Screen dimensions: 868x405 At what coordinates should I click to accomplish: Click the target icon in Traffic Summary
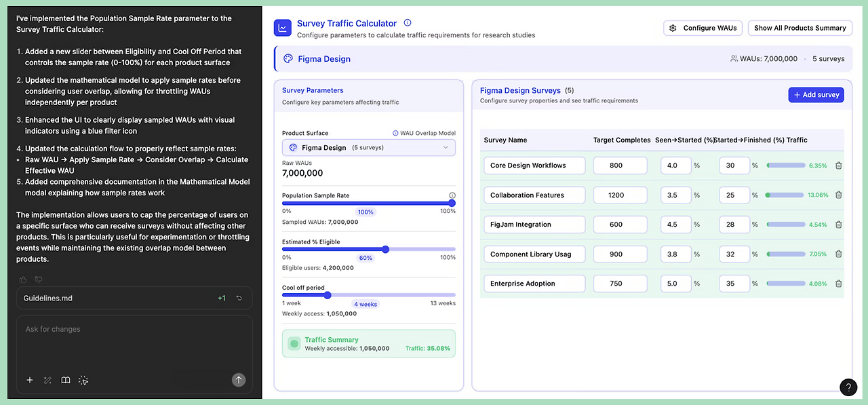pos(294,344)
